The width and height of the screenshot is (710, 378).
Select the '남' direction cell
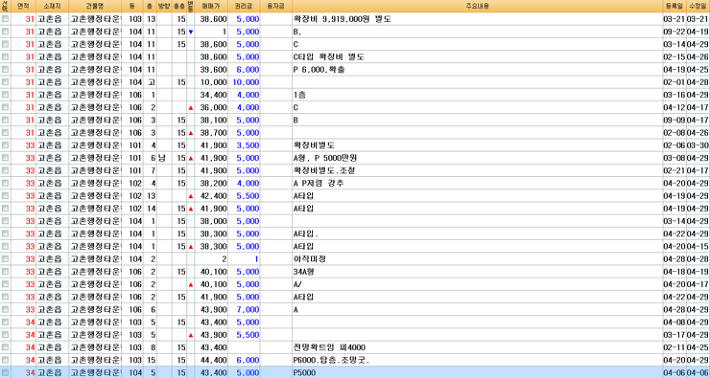click(163, 158)
